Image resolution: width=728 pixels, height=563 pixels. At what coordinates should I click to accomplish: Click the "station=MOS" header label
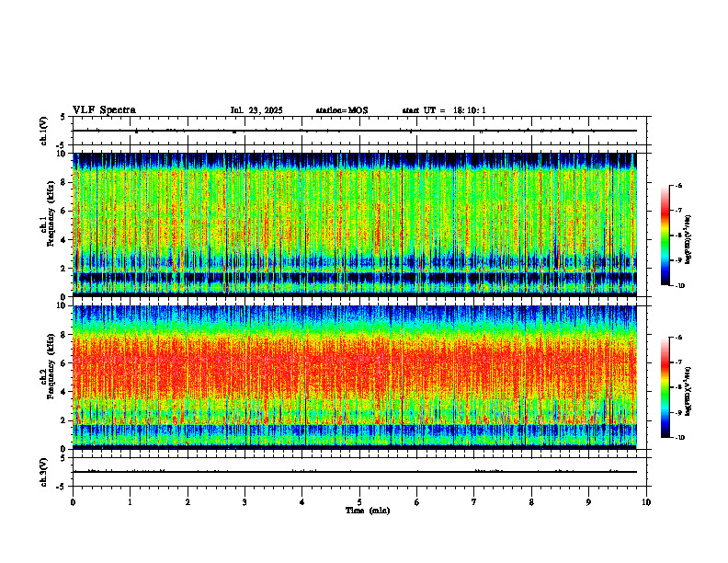coord(342,110)
